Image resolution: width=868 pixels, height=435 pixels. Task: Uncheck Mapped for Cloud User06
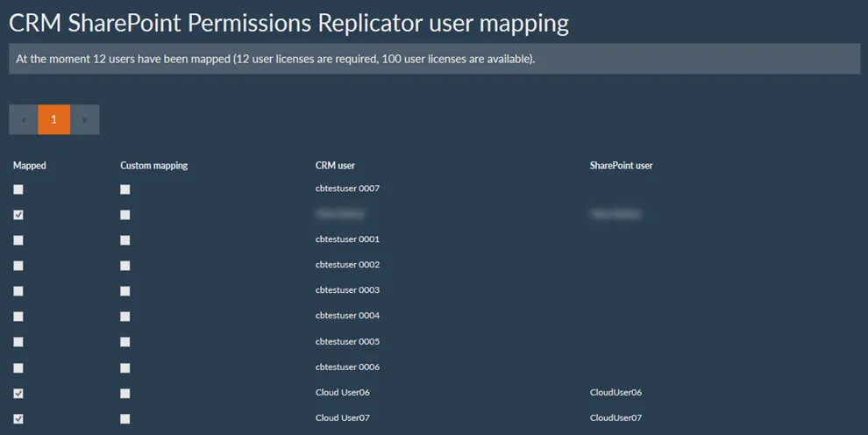[x=18, y=394]
